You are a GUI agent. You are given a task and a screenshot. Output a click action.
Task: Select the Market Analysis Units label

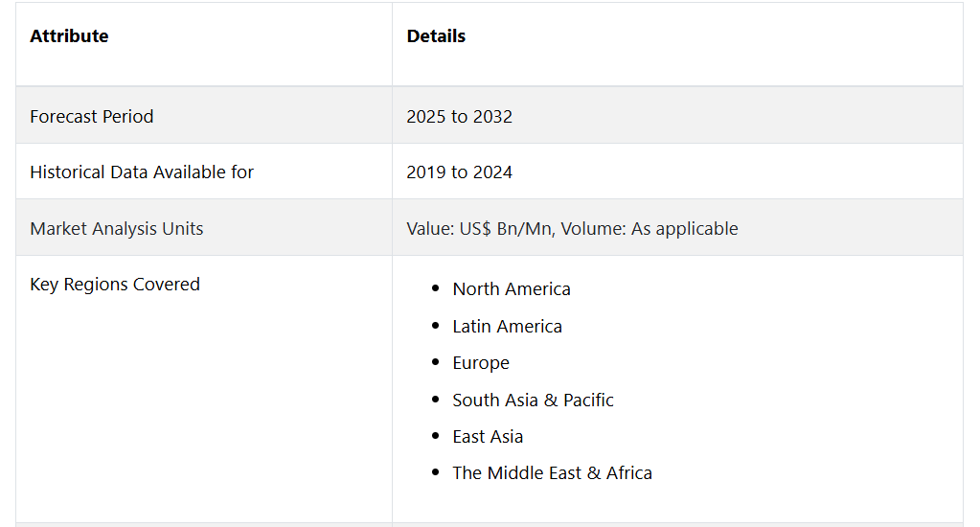(x=116, y=228)
